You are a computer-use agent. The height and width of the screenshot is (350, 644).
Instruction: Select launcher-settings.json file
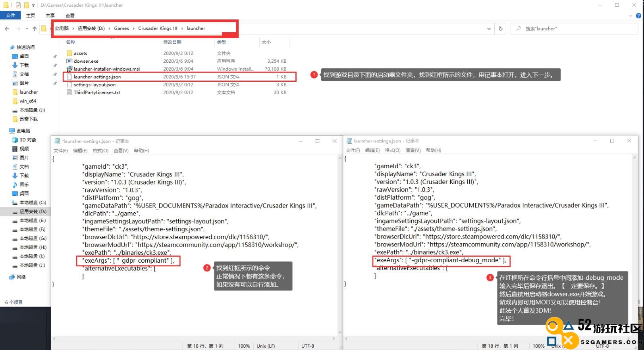click(x=97, y=77)
